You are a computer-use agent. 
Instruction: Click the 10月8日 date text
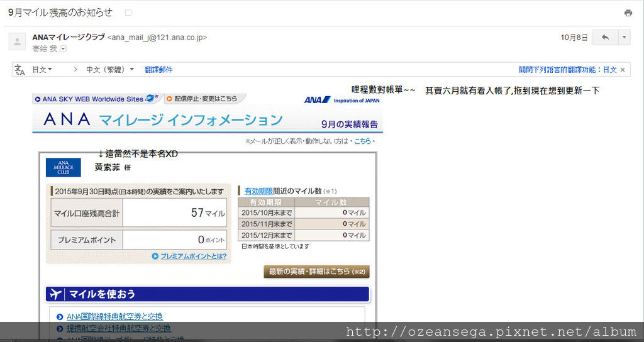pyautogui.click(x=574, y=38)
